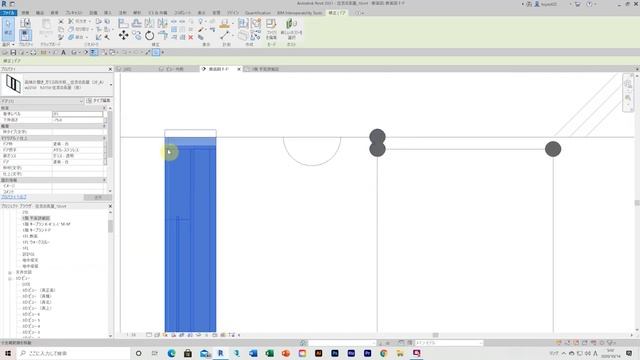Screen dimensions: 640x360
Task: Open Excel from the taskbar
Action: (x=269, y=353)
